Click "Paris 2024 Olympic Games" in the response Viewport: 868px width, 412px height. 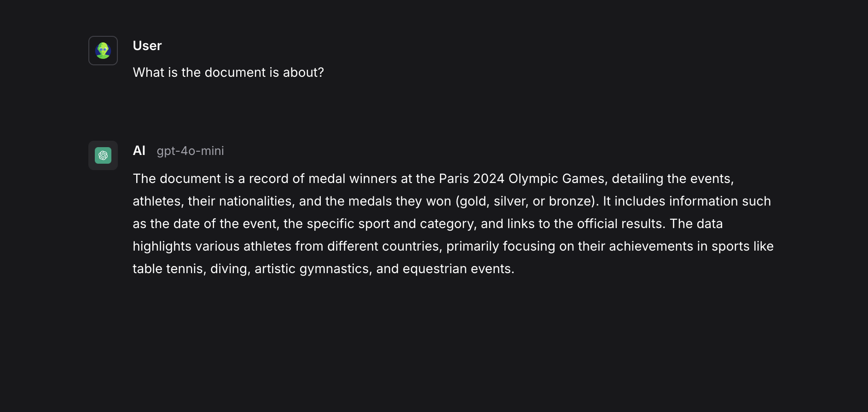[522, 179]
